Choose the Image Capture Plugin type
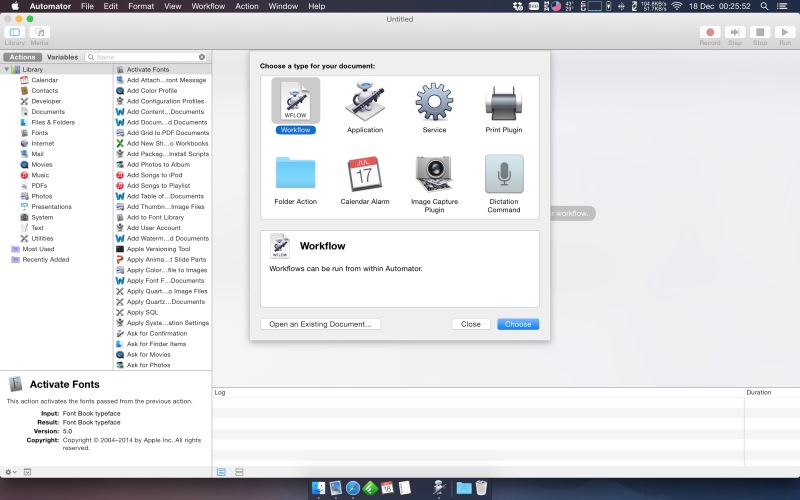The height and width of the screenshot is (500, 800). point(434,184)
